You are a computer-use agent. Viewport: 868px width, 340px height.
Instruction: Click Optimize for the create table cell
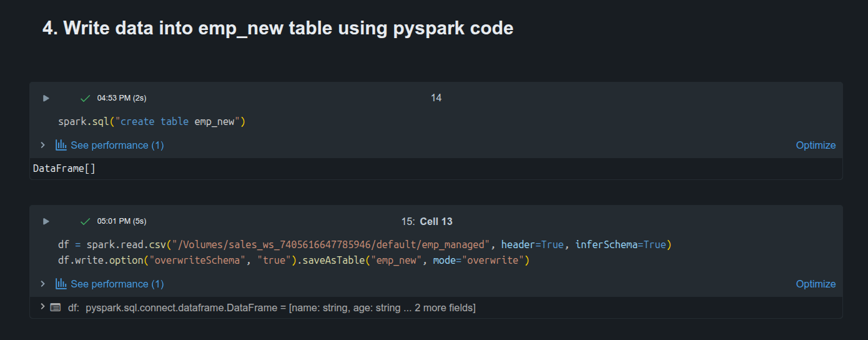[816, 145]
